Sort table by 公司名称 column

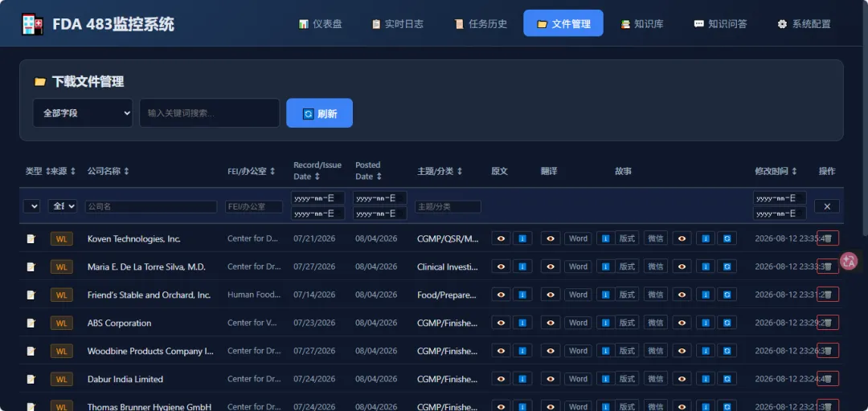tap(108, 172)
